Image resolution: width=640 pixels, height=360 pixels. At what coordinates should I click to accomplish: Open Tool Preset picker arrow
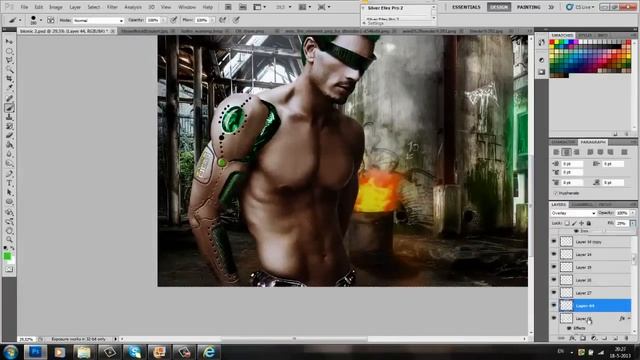tap(20, 20)
